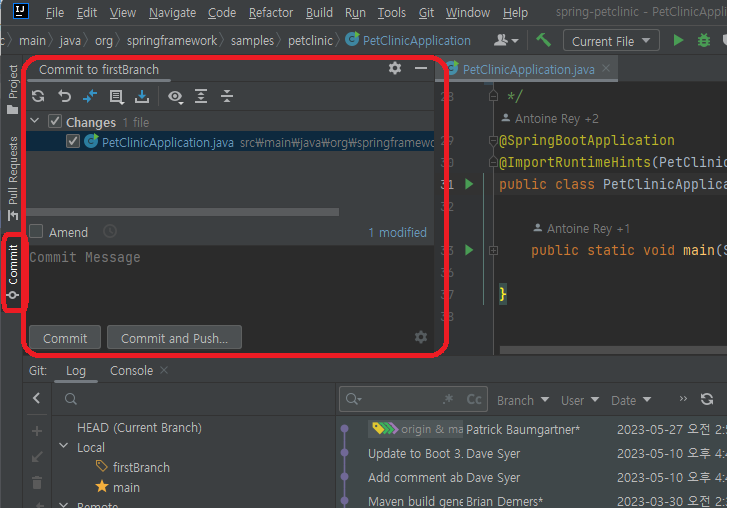Click the Commit Message text field
Image resolution: width=730 pixels, height=508 pixels.
230,282
